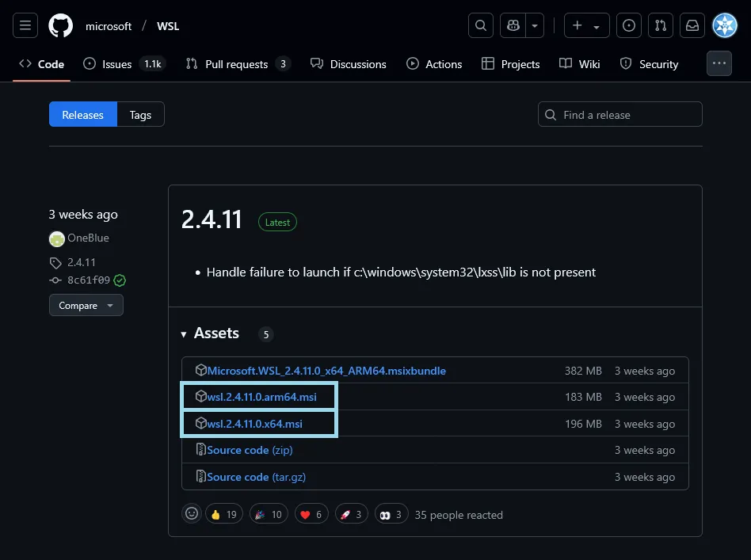
Task: Click the 1.1k issues counter
Action: 153,64
